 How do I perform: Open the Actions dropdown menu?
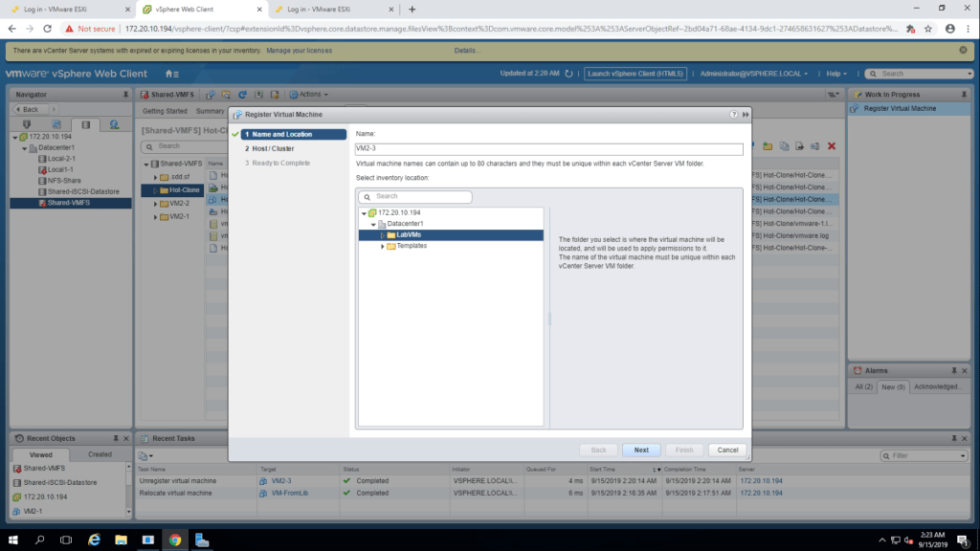tap(312, 95)
